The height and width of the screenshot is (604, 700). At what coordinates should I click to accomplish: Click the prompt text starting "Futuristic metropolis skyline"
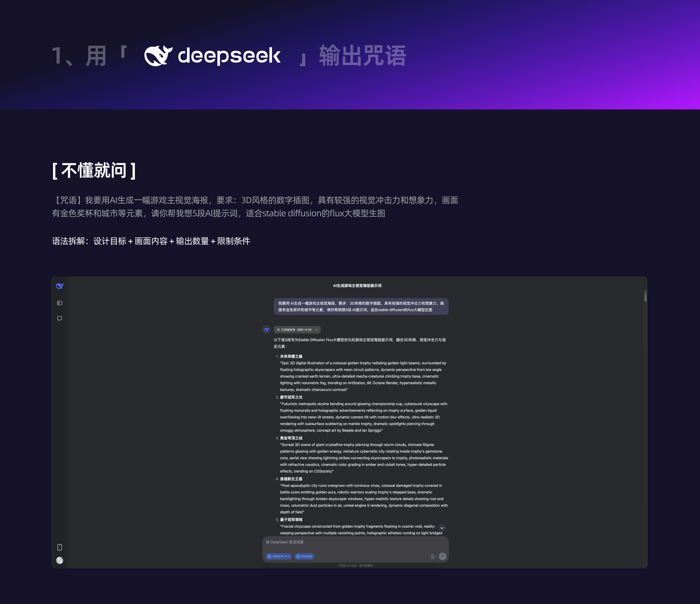[363, 417]
